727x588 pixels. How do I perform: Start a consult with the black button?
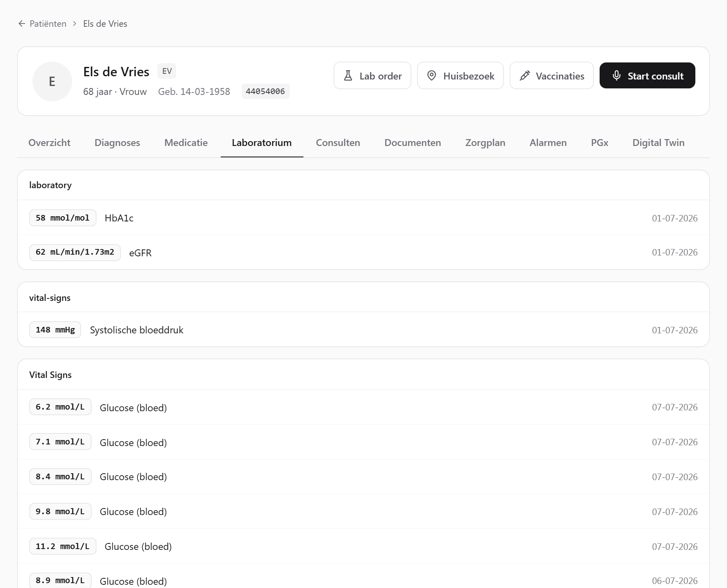pos(647,75)
